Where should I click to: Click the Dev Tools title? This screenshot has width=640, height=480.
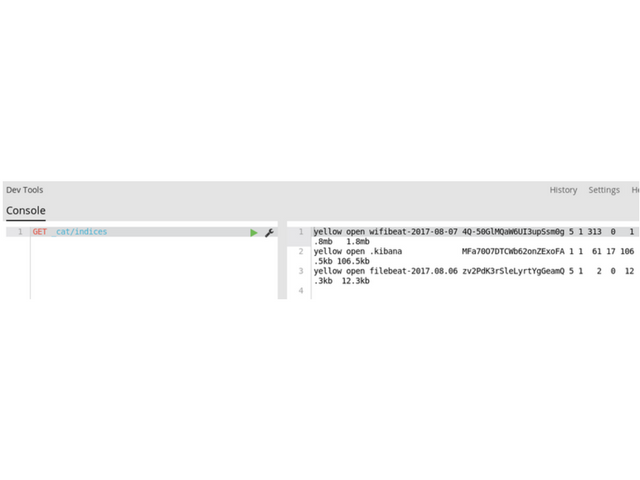(24, 190)
